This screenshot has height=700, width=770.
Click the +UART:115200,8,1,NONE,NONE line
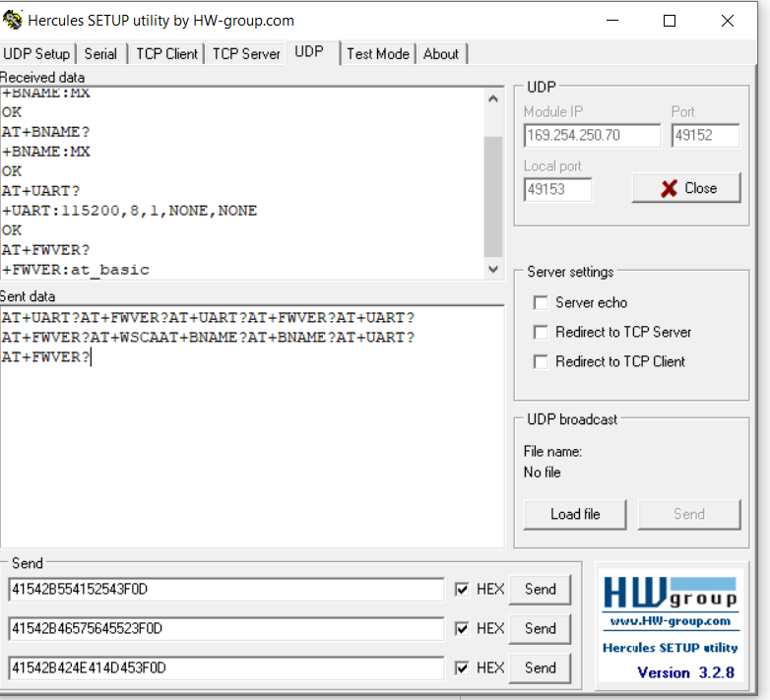[129, 211]
